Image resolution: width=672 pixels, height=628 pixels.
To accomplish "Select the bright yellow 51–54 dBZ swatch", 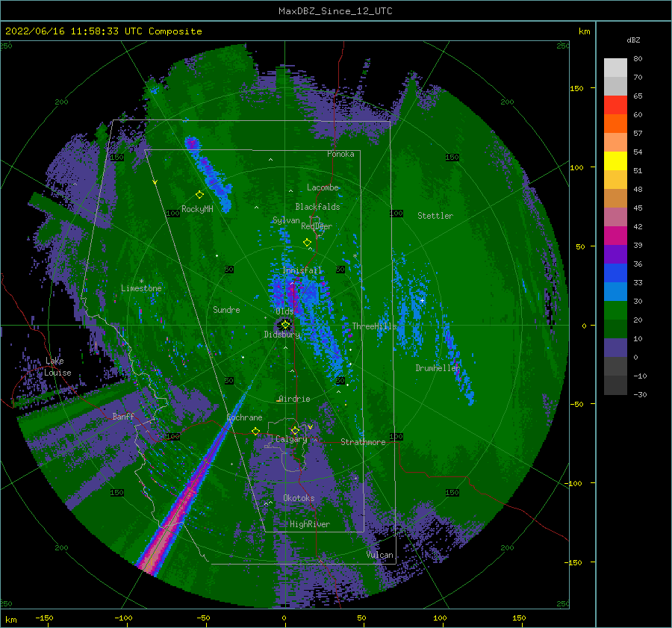I will [615, 161].
